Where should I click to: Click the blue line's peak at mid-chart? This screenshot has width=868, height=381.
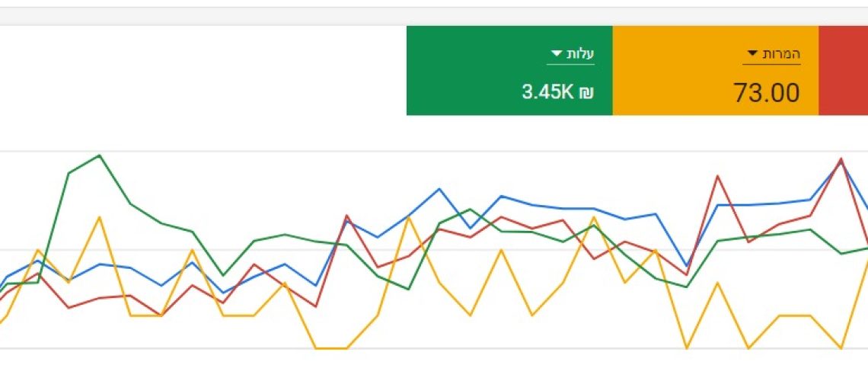point(439,189)
